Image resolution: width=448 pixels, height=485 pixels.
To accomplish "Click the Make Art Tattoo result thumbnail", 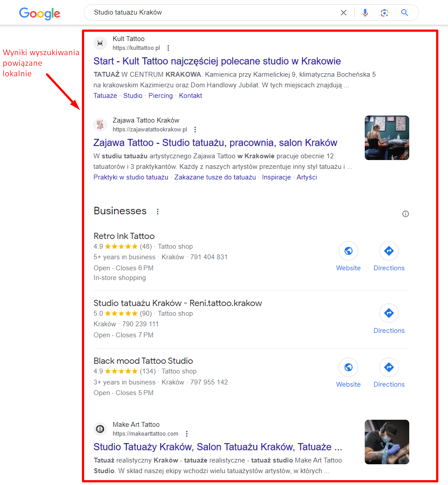I will [x=387, y=442].
